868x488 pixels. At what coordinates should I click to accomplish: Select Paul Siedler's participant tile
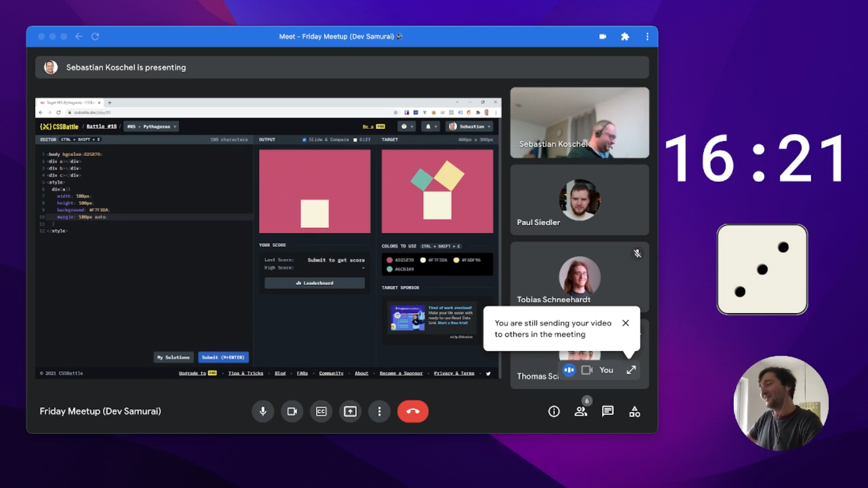click(x=580, y=200)
